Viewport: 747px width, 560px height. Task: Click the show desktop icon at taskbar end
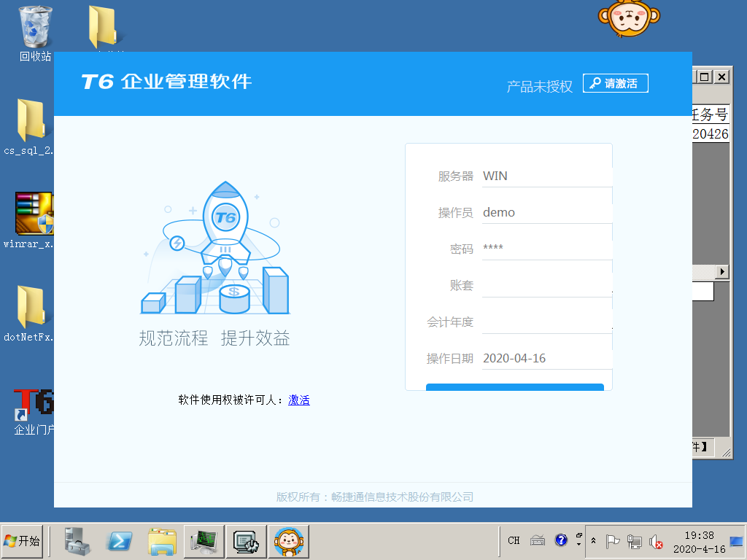click(x=737, y=542)
